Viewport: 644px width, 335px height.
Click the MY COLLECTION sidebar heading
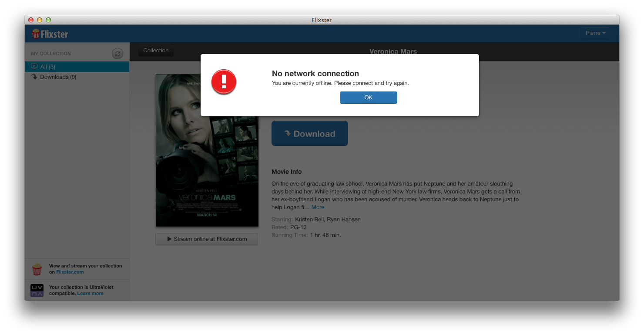(51, 54)
